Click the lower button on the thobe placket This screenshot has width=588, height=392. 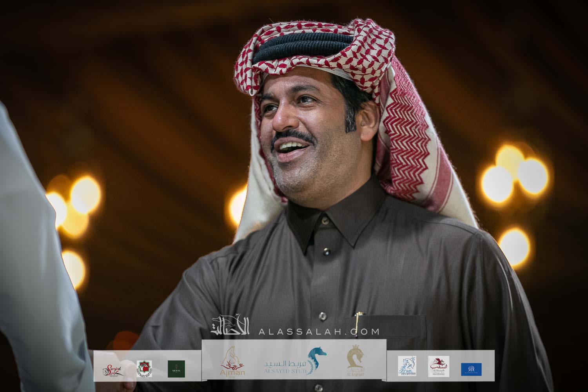pyautogui.click(x=321, y=315)
